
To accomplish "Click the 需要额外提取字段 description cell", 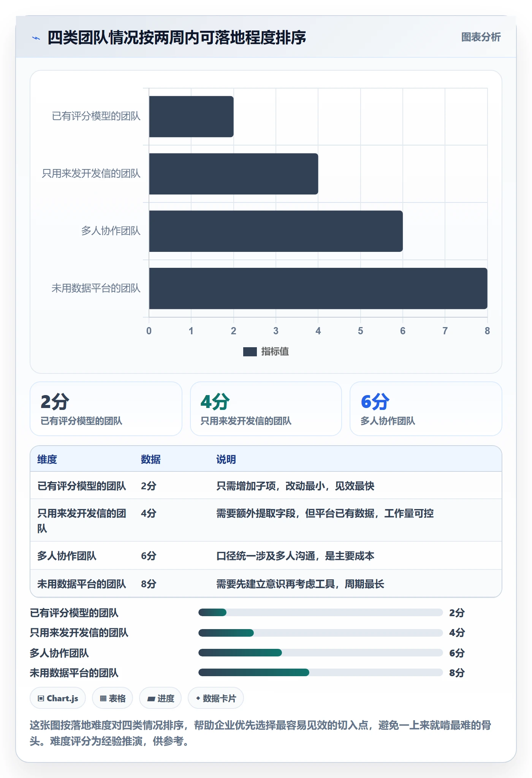I will pyautogui.click(x=325, y=513).
